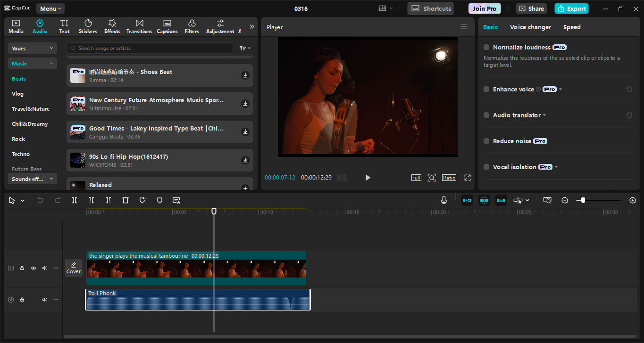Toggle the Reduce noise option
Screen dimensions: 644x343
485,140
